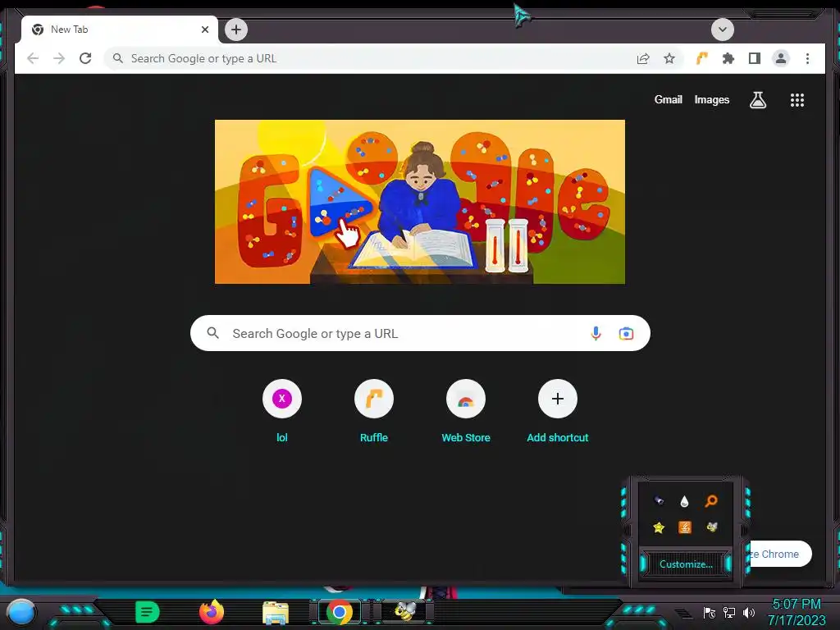Open the bee app on taskbar
The image size is (840, 630).
point(404,610)
